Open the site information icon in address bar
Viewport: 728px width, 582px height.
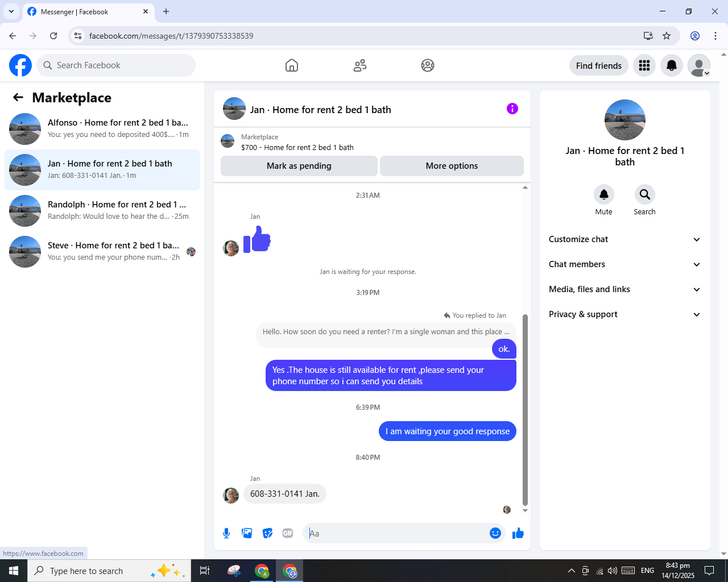pos(78,36)
